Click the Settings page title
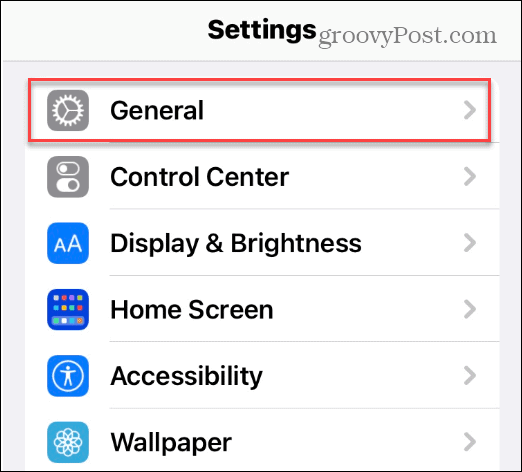Image resolution: width=522 pixels, height=472 pixels. coord(262,31)
